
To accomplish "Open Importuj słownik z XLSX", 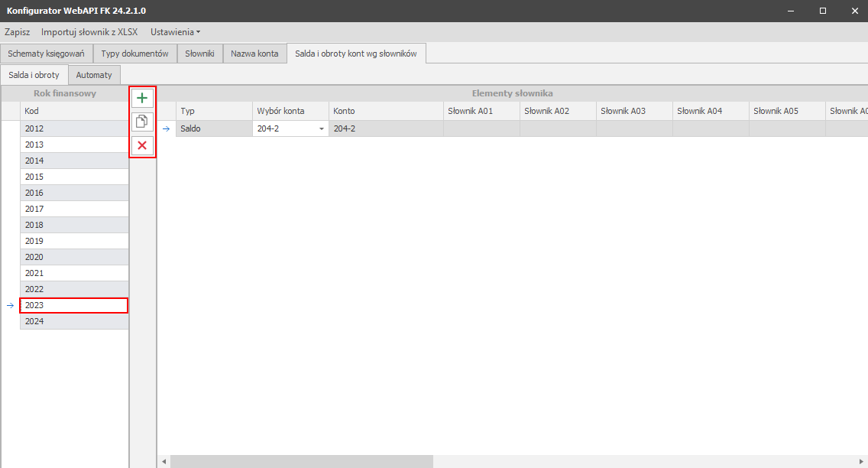I will [89, 32].
